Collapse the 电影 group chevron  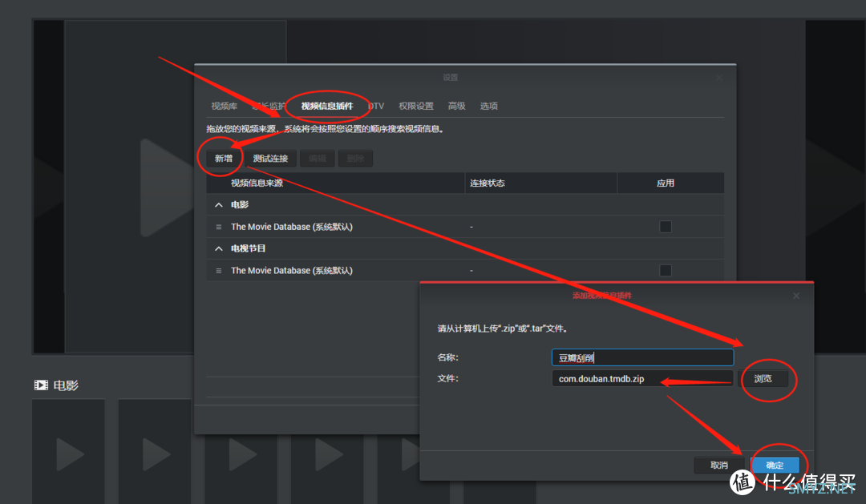[x=219, y=205]
